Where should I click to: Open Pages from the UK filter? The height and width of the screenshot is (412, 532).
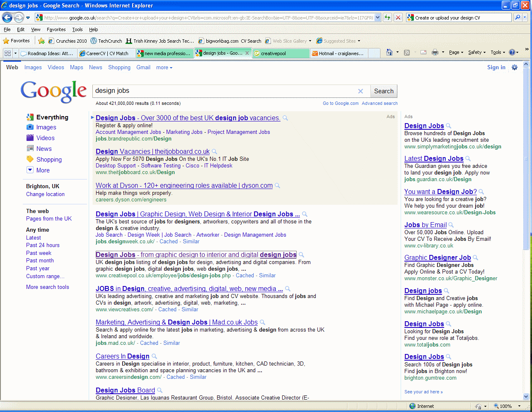click(x=49, y=218)
